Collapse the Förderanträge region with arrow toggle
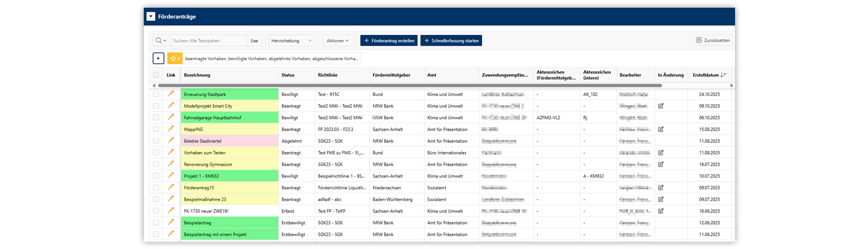Screen dimensions: 868x249 151,17
